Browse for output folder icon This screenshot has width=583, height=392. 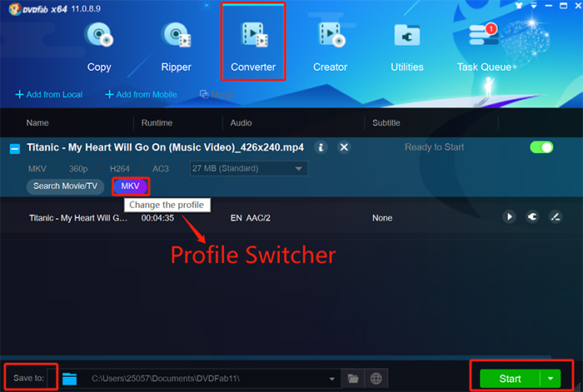click(353, 379)
